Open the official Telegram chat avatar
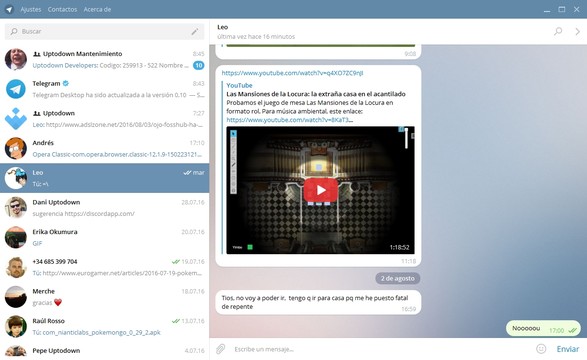587x360 pixels. pyautogui.click(x=16, y=89)
